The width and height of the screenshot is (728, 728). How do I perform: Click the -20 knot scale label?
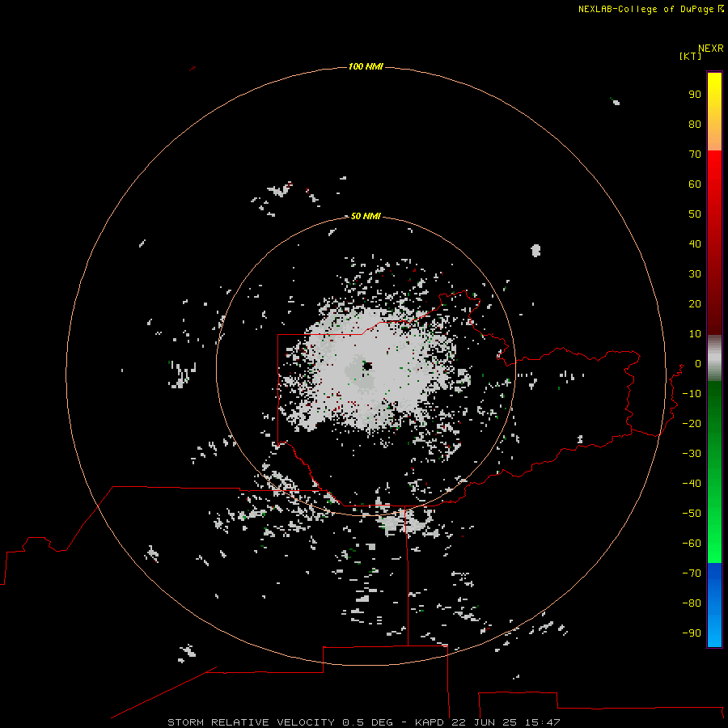coord(692,423)
